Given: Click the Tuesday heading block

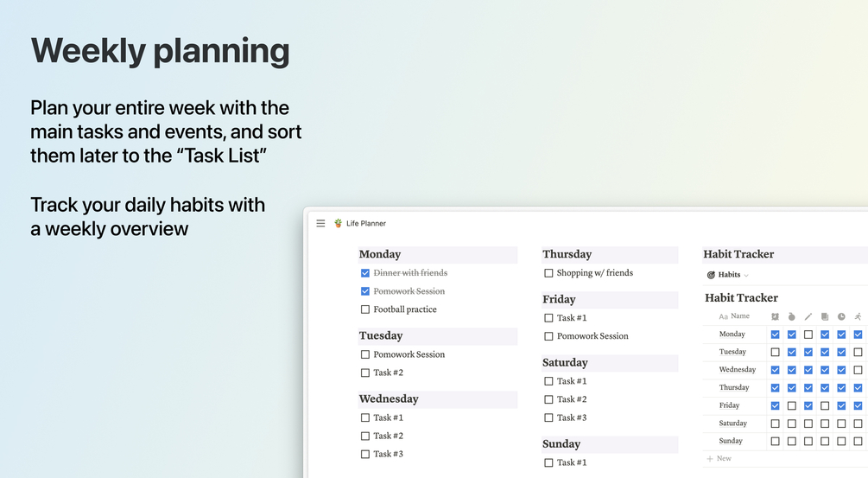Looking at the screenshot, I should [381, 335].
